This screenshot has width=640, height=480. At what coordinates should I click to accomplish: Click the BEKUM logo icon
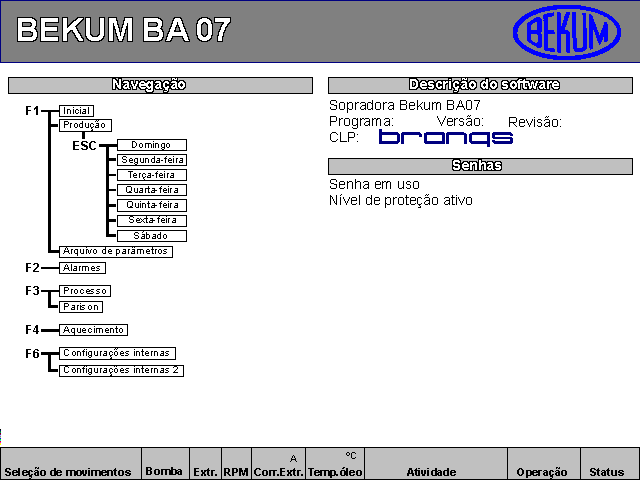[566, 33]
